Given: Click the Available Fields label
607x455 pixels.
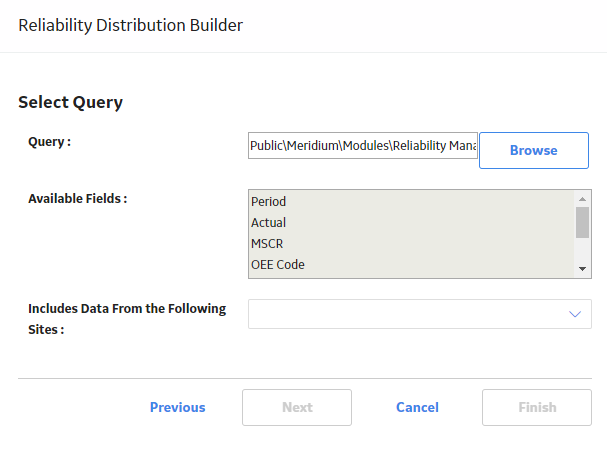Looking at the screenshot, I should coord(77,198).
